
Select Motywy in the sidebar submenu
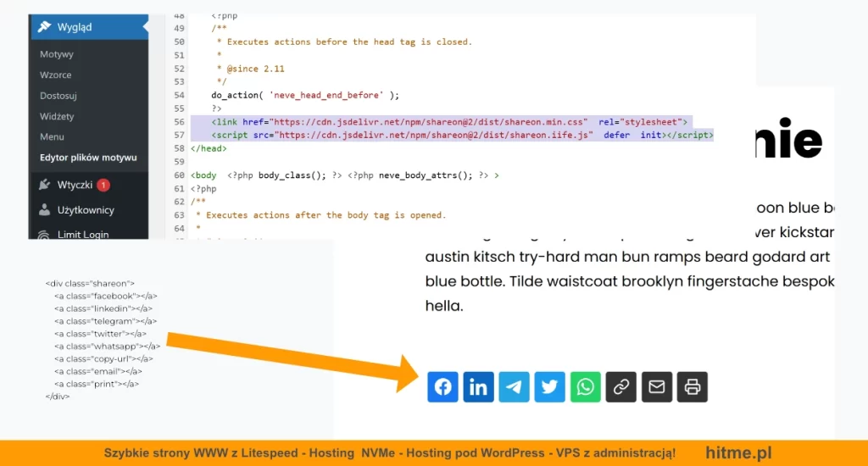coord(57,54)
